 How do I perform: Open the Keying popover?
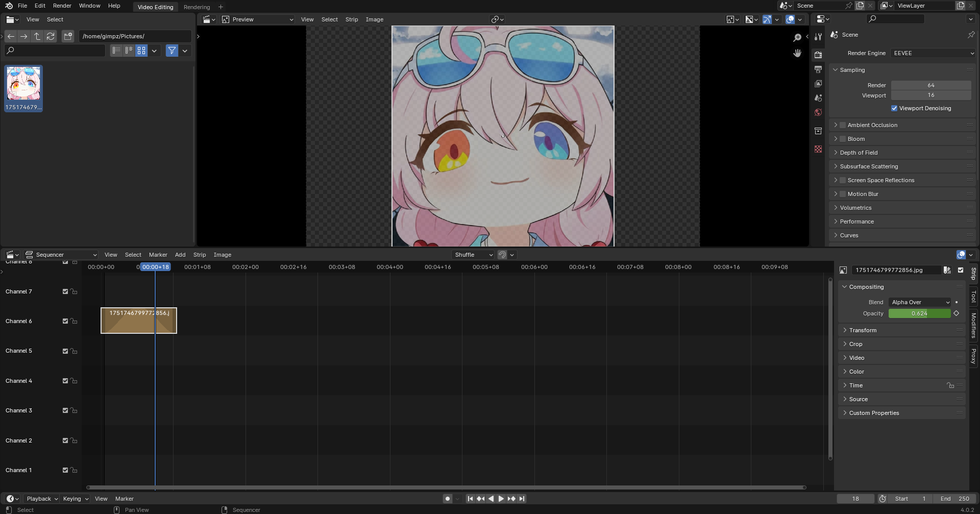[75, 499]
